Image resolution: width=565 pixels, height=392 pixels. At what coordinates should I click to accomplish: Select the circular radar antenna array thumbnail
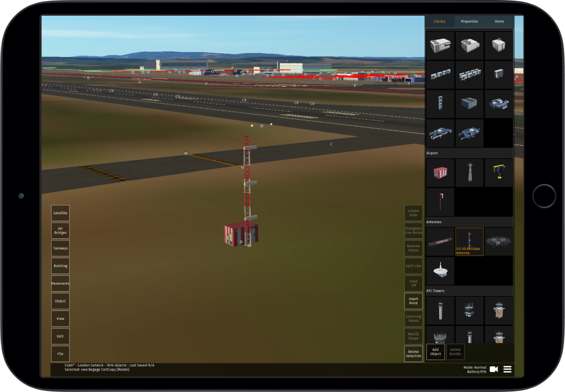click(x=499, y=241)
